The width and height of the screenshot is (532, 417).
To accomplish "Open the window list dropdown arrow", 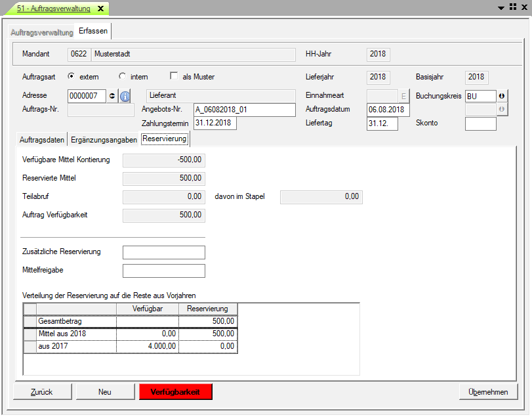I will point(502,7).
